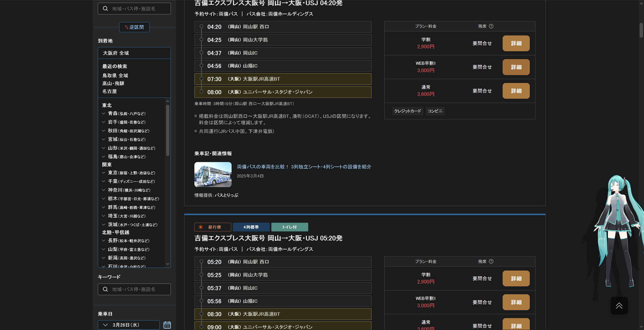Select the トイレ付 filter tag

coord(290,227)
